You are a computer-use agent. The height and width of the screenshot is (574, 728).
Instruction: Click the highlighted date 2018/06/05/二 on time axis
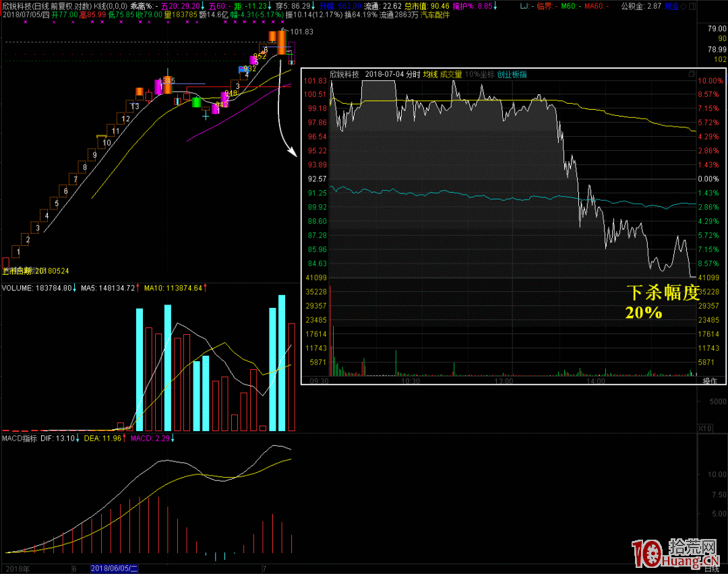pos(114,569)
